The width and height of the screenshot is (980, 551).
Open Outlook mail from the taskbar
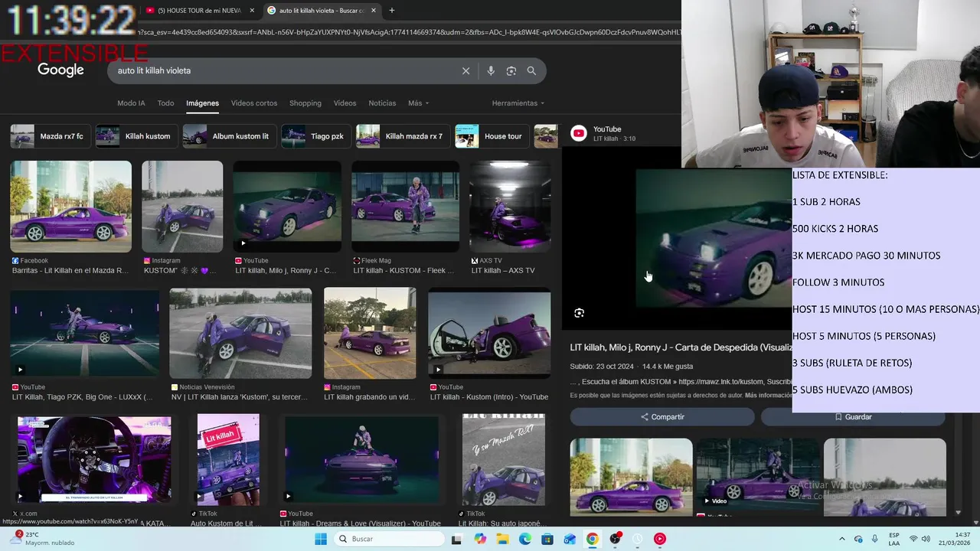[x=570, y=539]
